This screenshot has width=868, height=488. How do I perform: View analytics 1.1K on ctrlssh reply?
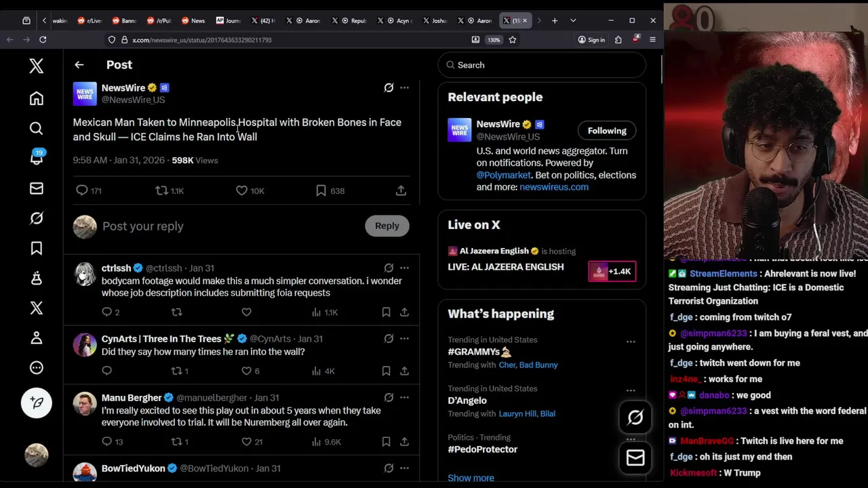click(323, 312)
